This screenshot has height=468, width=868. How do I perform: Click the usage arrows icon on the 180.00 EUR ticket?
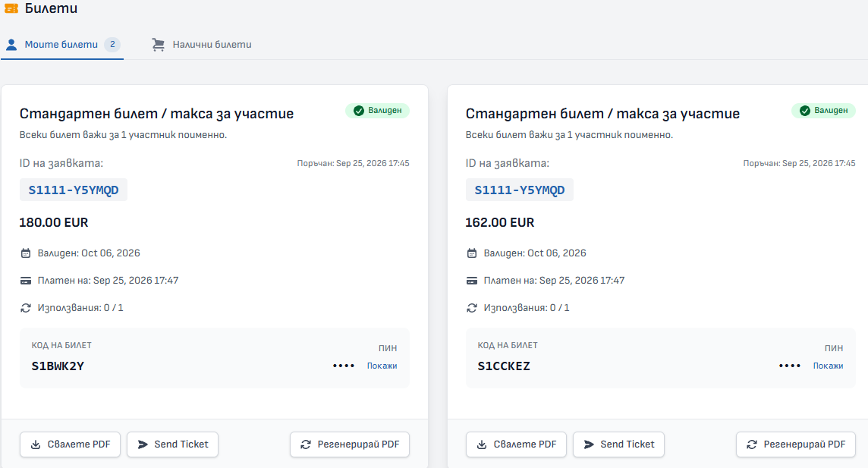pyautogui.click(x=26, y=307)
